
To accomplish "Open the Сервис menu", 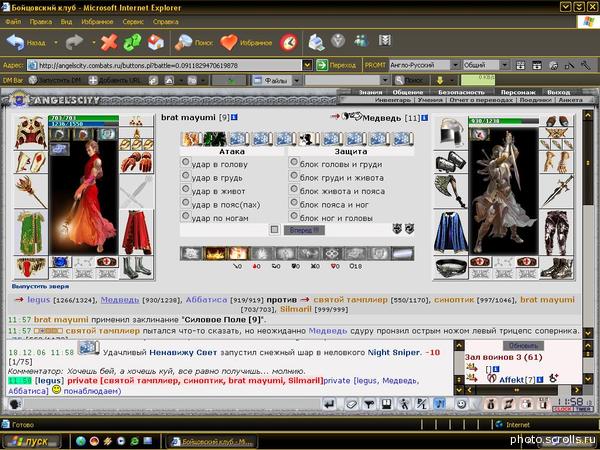I will (x=133, y=21).
